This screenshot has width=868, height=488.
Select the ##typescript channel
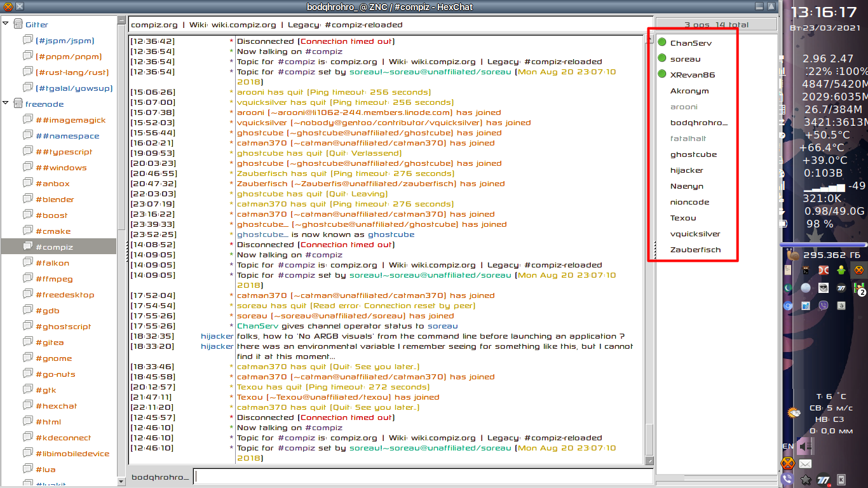[64, 152]
